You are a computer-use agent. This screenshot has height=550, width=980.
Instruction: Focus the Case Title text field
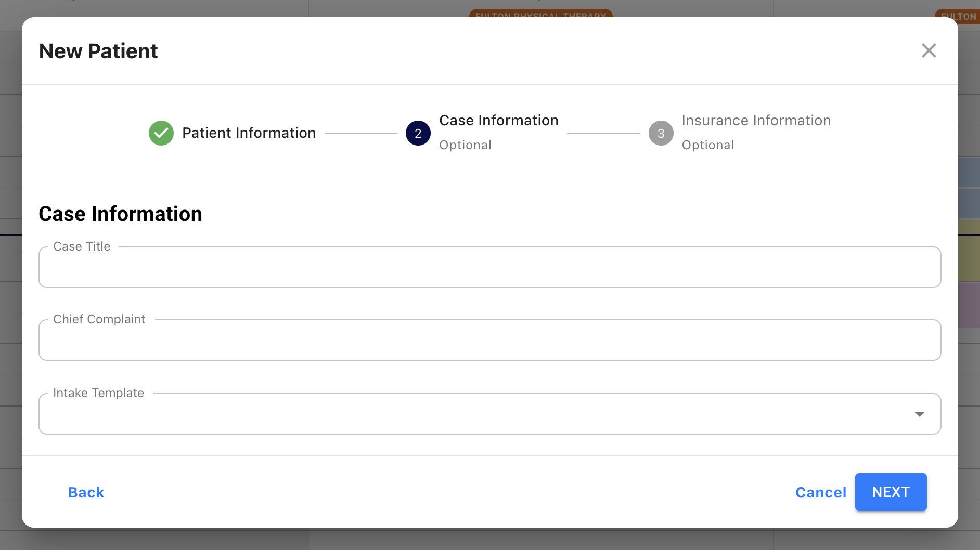[490, 267]
